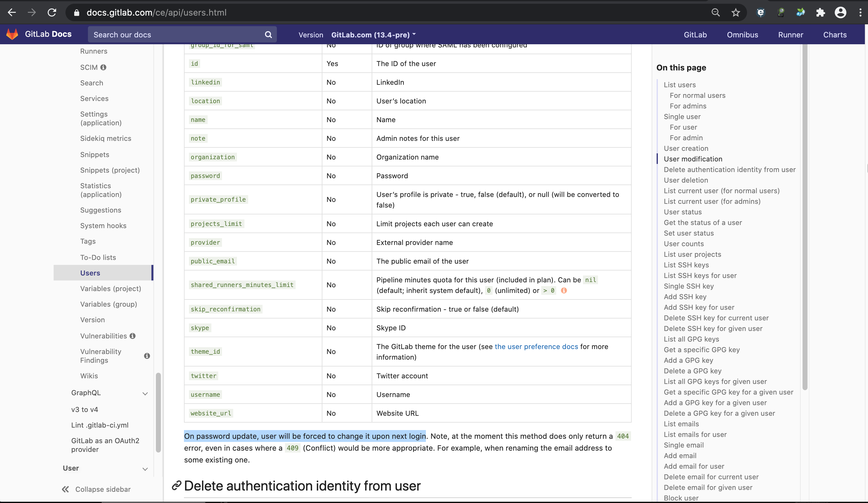Expand the User sidebar section chevron

[145, 469]
